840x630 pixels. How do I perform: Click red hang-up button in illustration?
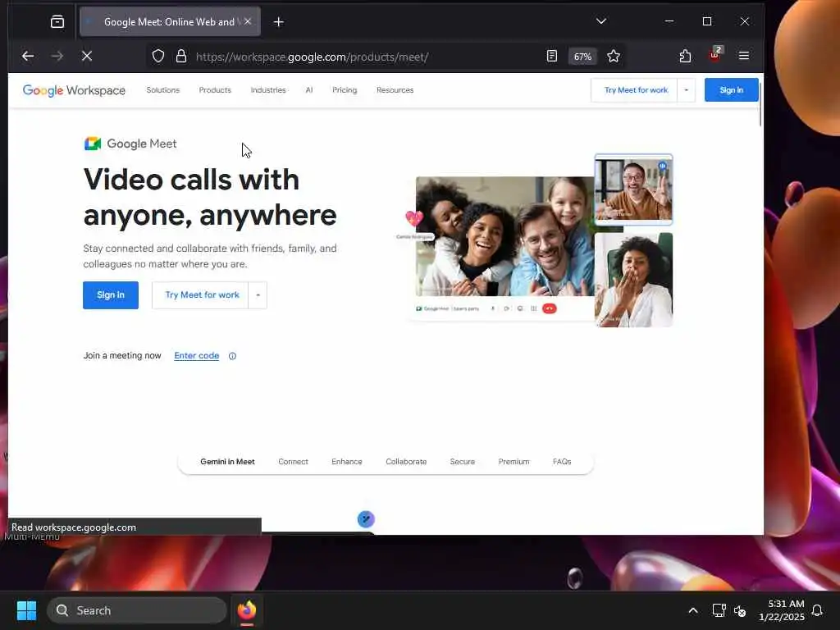click(x=549, y=308)
